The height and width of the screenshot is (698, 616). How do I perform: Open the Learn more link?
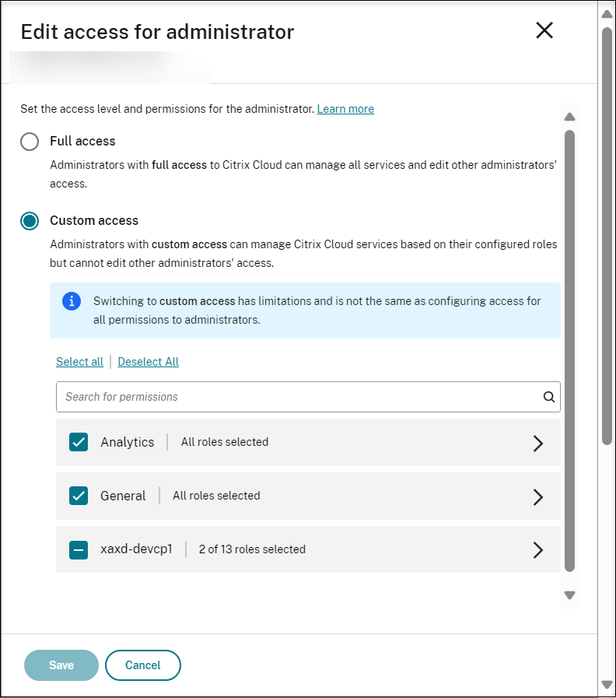point(345,109)
